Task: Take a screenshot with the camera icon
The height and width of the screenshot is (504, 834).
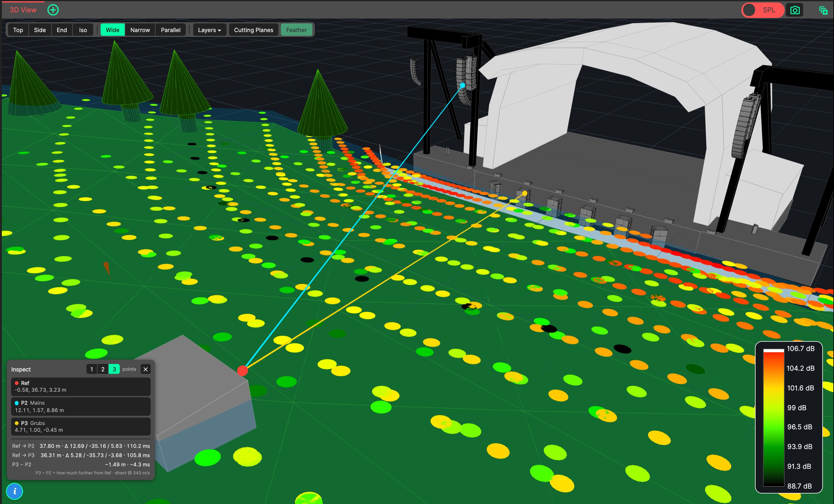Action: (x=795, y=10)
